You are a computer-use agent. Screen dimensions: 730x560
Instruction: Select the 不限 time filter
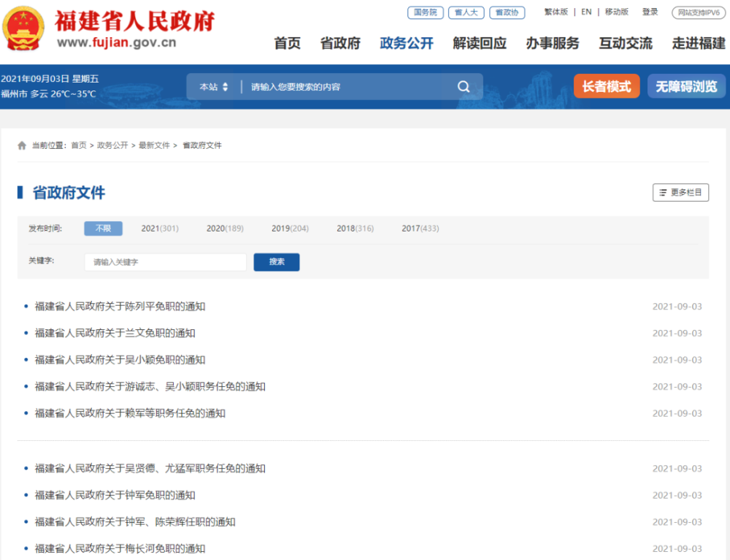[104, 229]
